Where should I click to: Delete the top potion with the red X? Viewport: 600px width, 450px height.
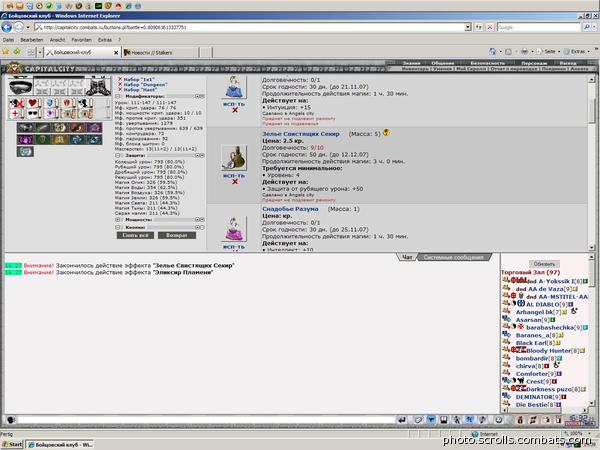click(235, 110)
